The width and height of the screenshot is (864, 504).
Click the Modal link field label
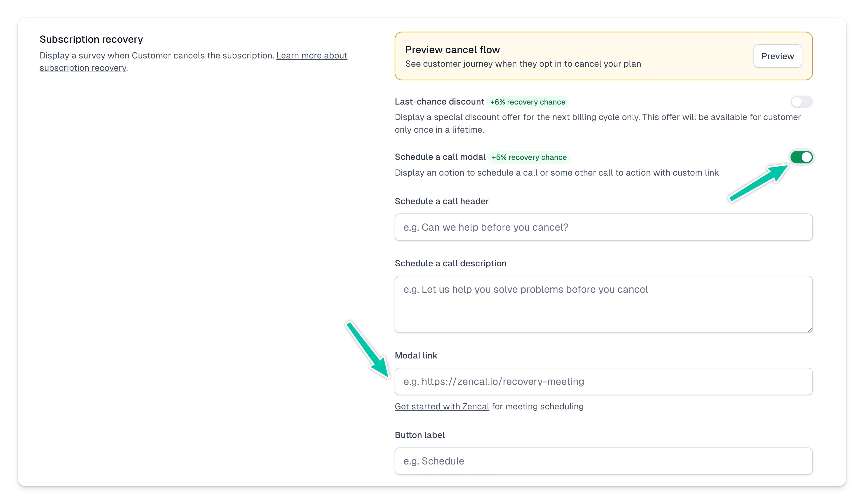pos(416,356)
